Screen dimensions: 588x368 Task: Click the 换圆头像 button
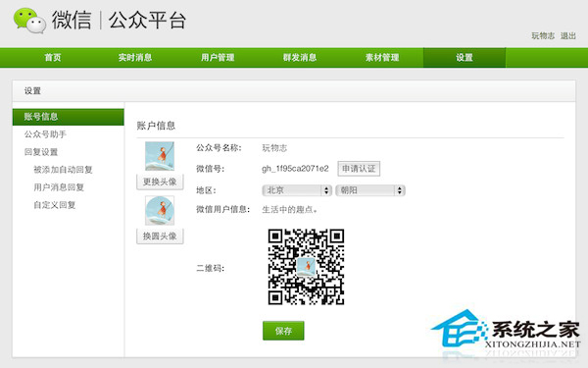point(160,237)
